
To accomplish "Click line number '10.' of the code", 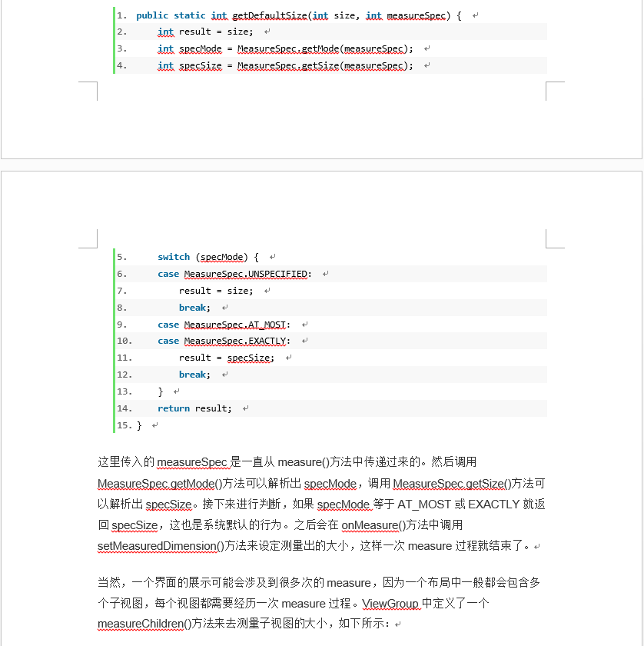I will click(124, 341).
